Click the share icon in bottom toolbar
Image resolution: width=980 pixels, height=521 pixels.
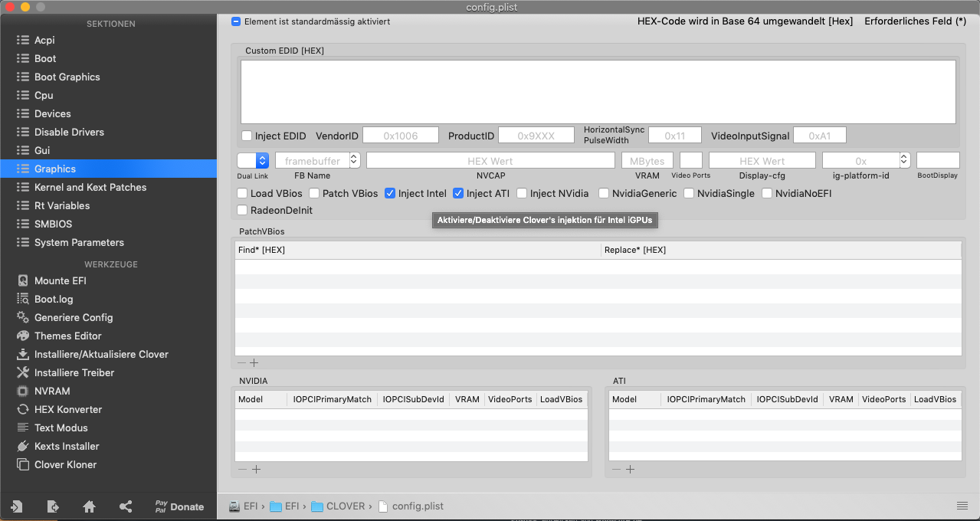pyautogui.click(x=126, y=506)
